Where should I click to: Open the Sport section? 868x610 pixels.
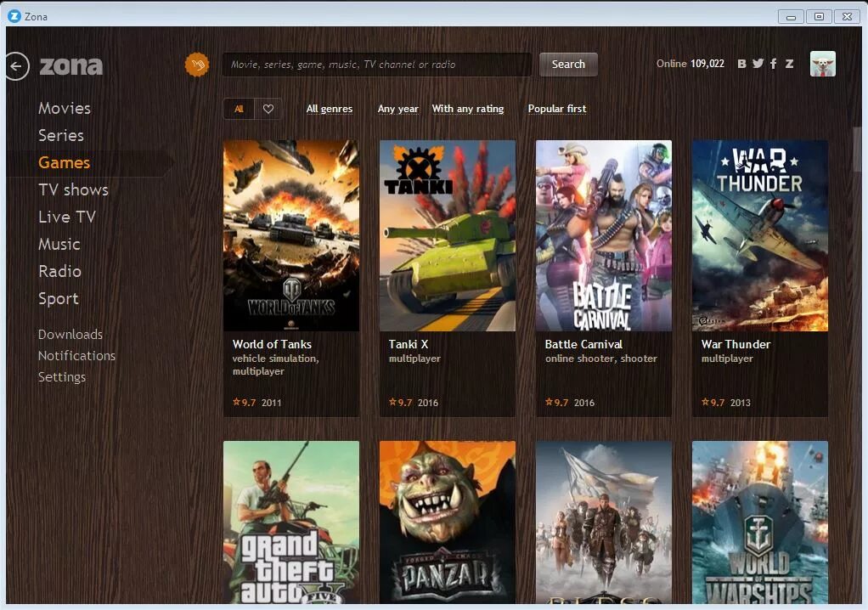coord(58,299)
